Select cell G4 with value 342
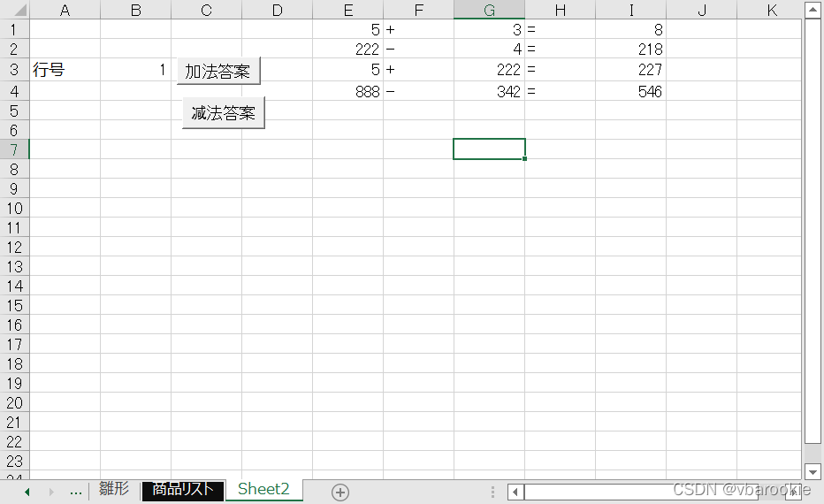The image size is (824, 504). pos(489,91)
